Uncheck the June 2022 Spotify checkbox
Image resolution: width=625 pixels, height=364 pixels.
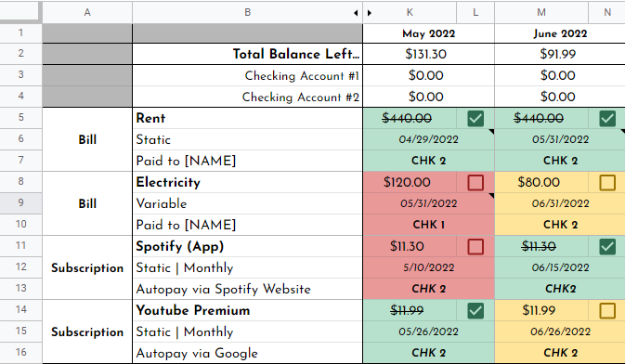pos(607,246)
